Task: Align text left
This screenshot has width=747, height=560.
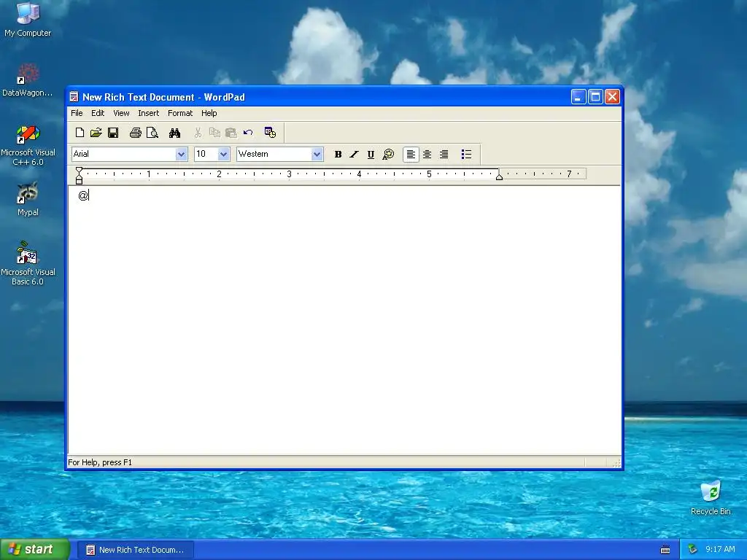Action: [x=411, y=155]
